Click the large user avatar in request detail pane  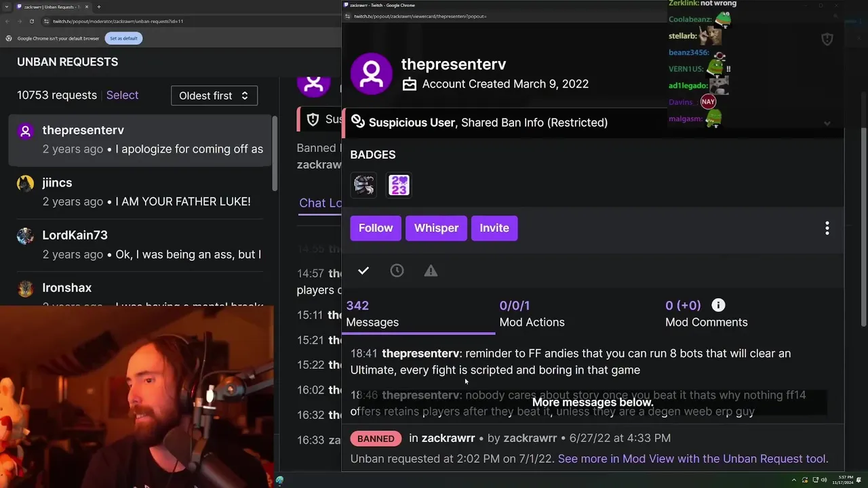(313, 85)
